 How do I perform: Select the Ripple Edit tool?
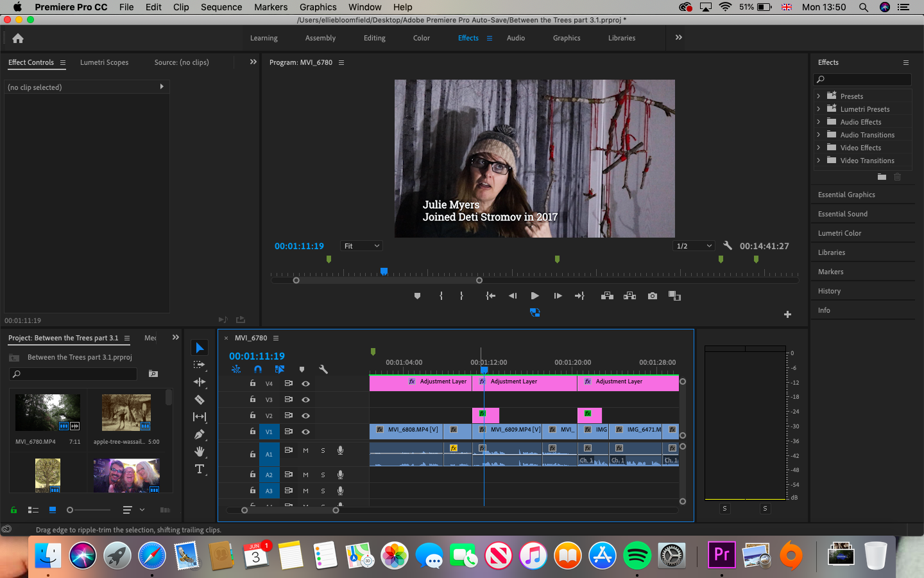200,382
